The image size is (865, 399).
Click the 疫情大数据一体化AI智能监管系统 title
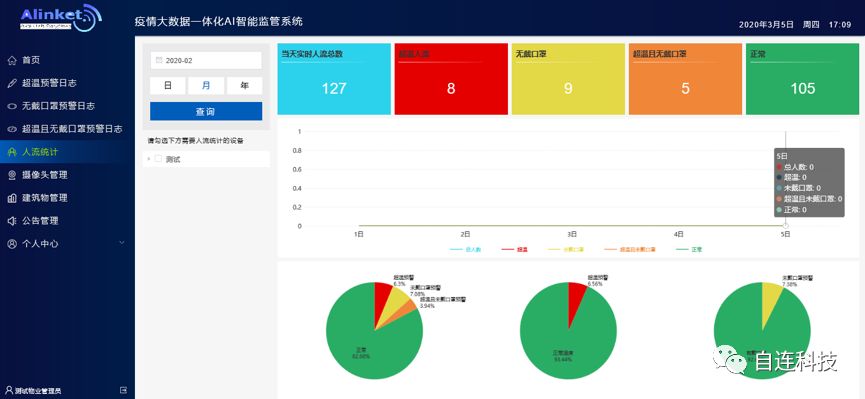tap(219, 22)
